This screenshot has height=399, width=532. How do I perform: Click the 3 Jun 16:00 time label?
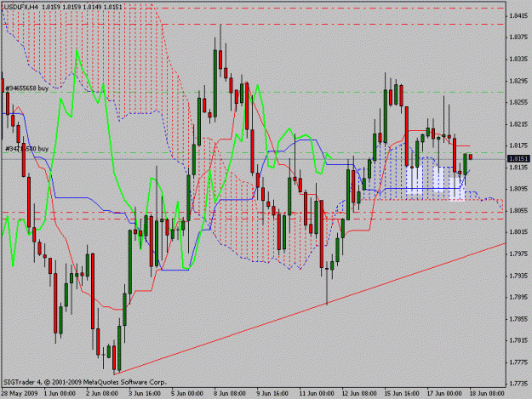click(x=145, y=394)
